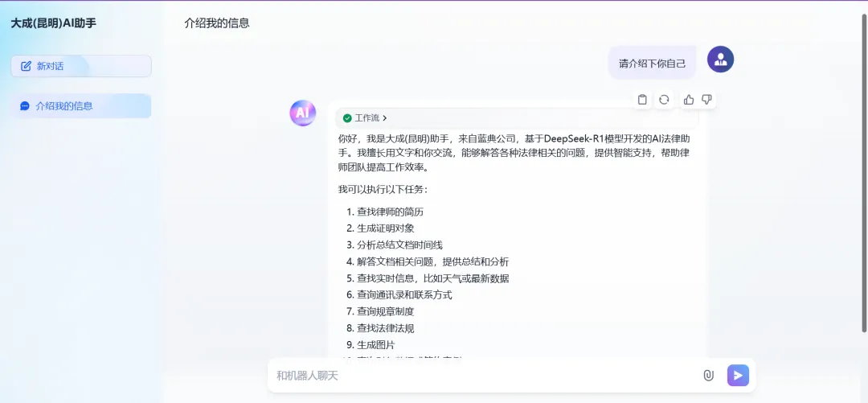Give the reply a thumbs down
The width and height of the screenshot is (868, 403).
[706, 99]
